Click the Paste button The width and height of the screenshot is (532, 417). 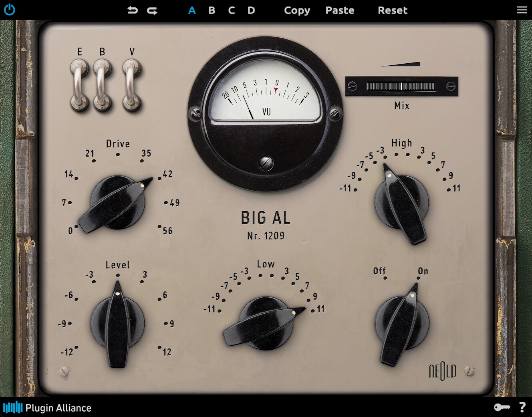340,10
